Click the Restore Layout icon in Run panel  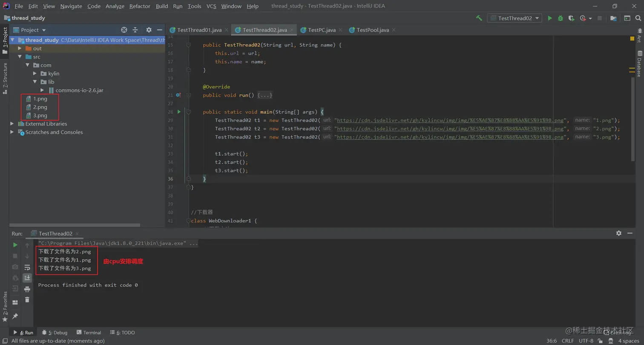(x=15, y=302)
